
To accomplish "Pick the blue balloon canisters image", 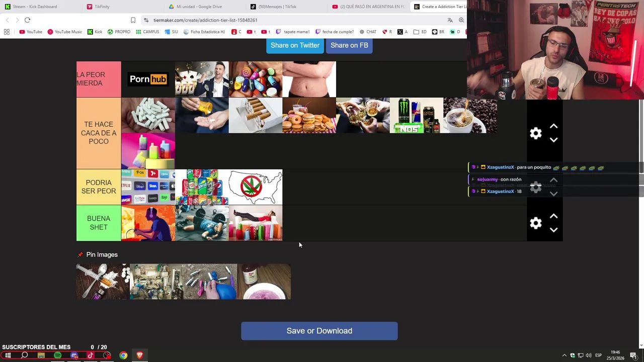I will click(x=210, y=282).
